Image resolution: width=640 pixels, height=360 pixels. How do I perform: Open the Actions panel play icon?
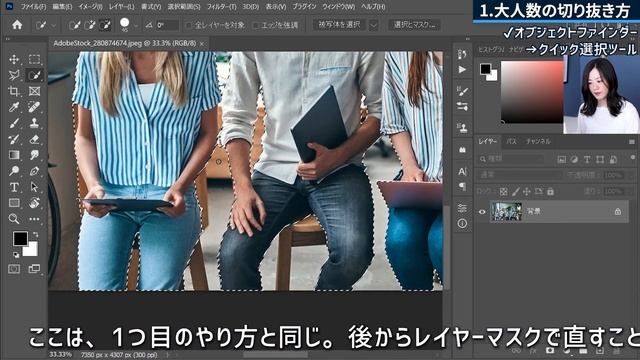[x=462, y=70]
